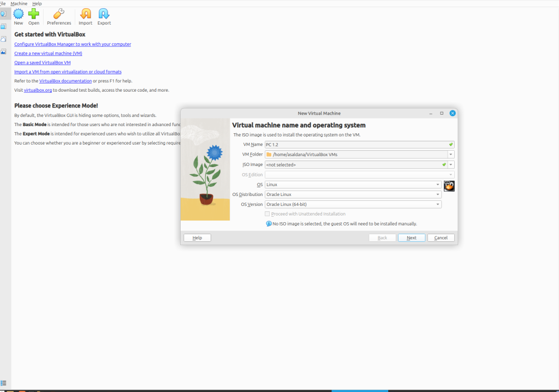Click the Cancel button in the dialog
This screenshot has height=392, width=559.
click(441, 238)
